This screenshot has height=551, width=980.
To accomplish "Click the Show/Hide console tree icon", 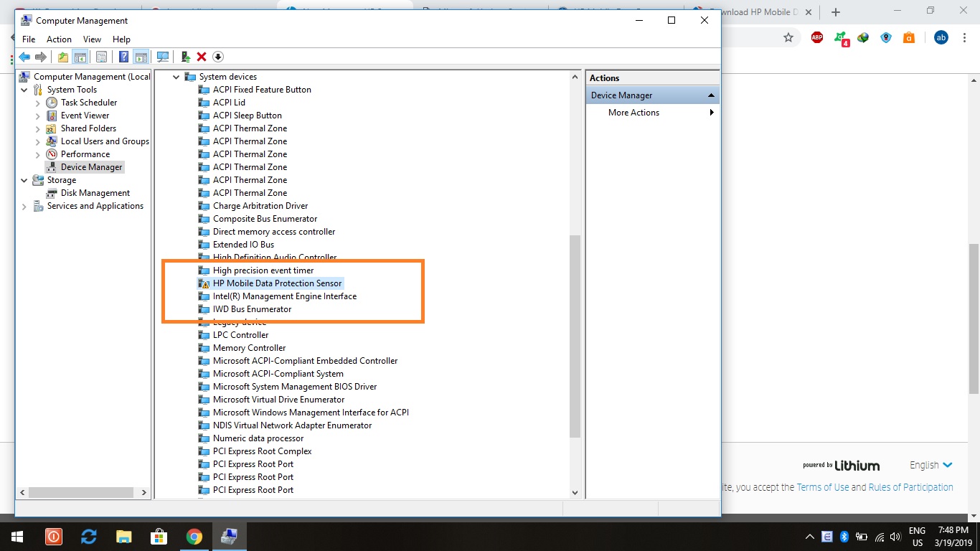I will coord(79,57).
